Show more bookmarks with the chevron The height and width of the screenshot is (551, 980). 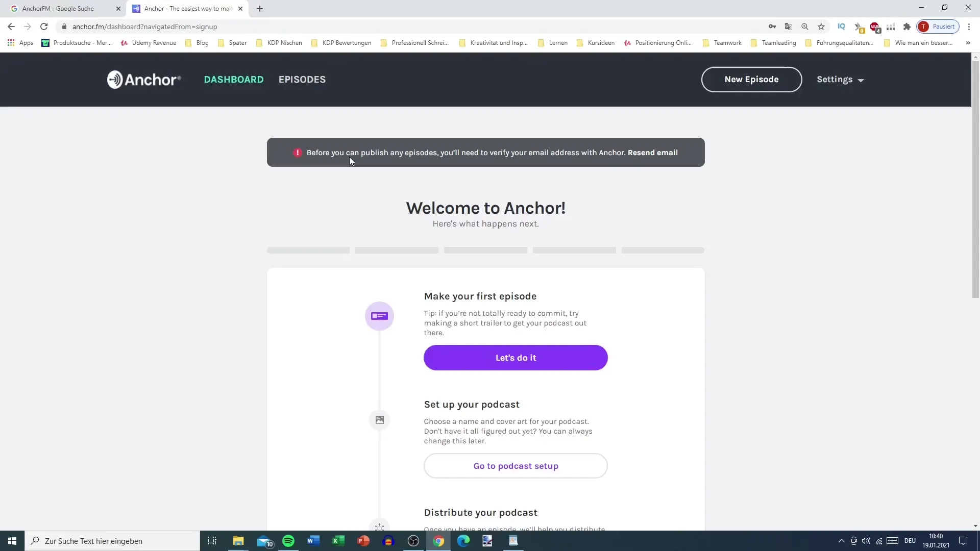(968, 43)
